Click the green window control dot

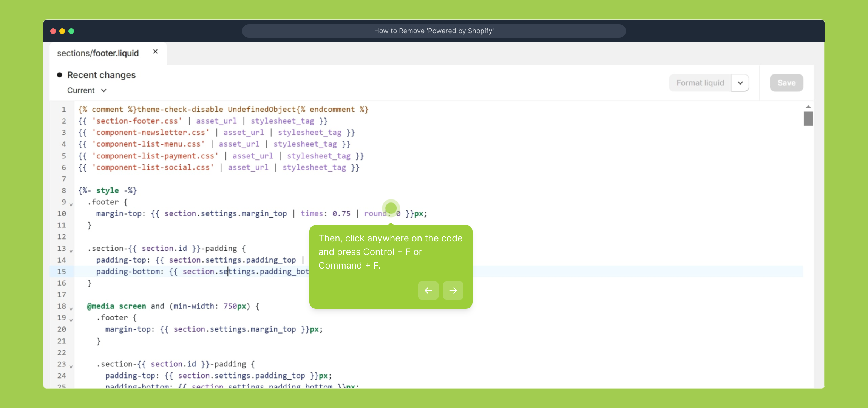click(x=71, y=31)
